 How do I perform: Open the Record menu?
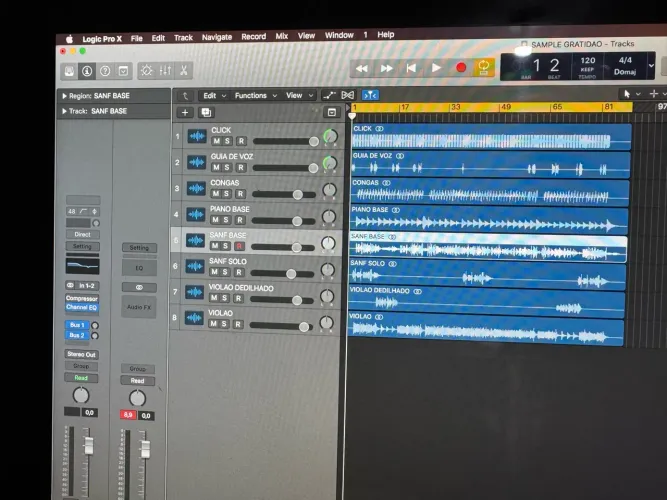[254, 37]
